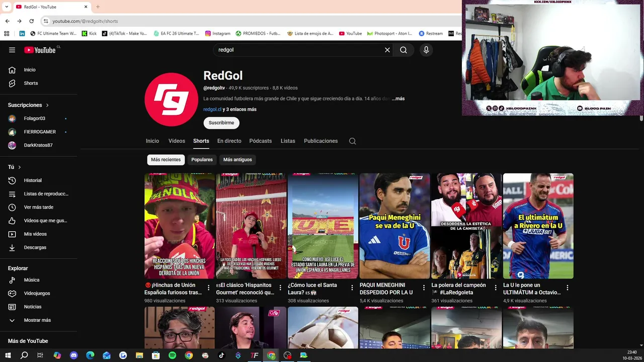
Task: Open Discord from the taskbar
Action: point(74,355)
